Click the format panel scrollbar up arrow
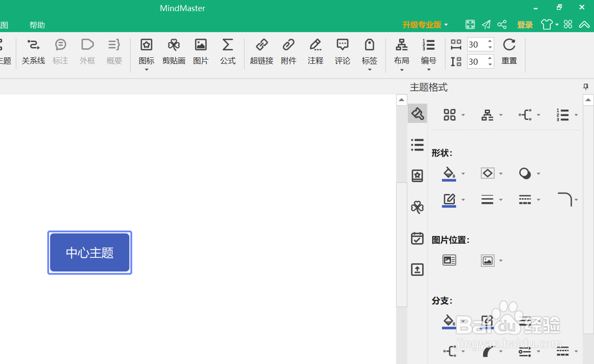The image size is (594, 364). 588,100
